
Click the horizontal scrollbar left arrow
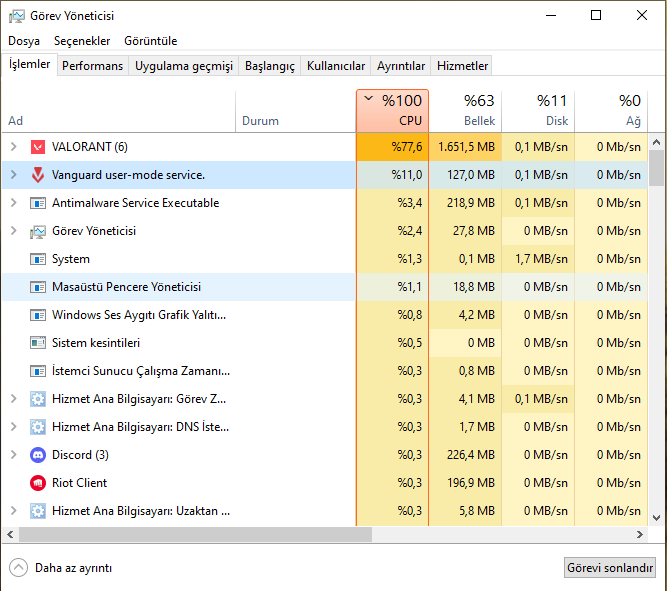(10, 534)
